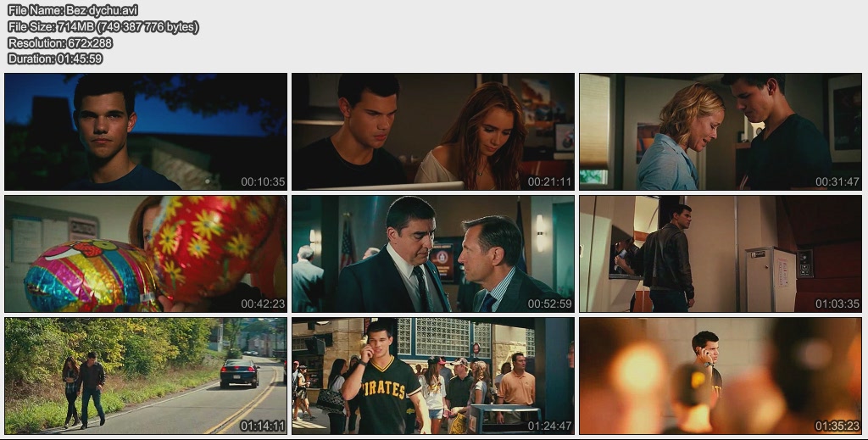The height and width of the screenshot is (440, 868).
Task: Click the Duration: 01:45:59 line
Action: click(x=55, y=58)
